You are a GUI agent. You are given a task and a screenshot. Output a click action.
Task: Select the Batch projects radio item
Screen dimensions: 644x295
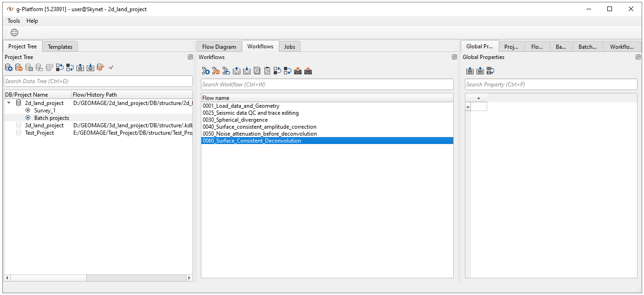pyautogui.click(x=28, y=118)
